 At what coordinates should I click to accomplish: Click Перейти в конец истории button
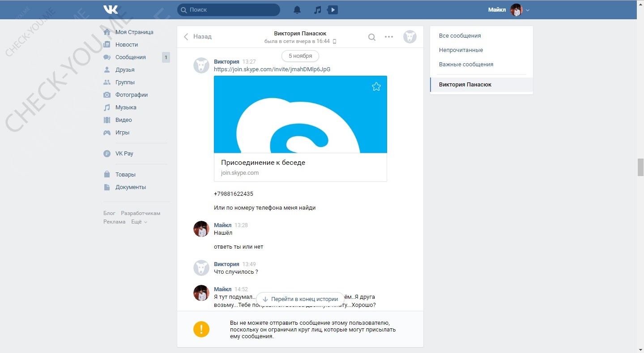(300, 299)
